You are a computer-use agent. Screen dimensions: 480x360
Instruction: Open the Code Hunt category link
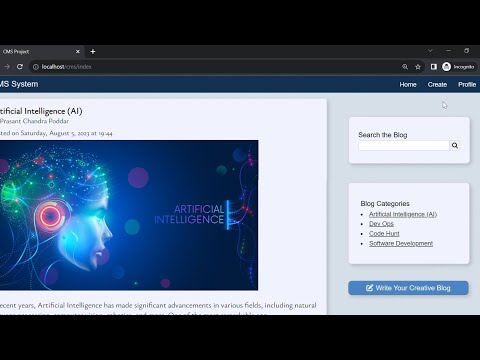coord(384,234)
